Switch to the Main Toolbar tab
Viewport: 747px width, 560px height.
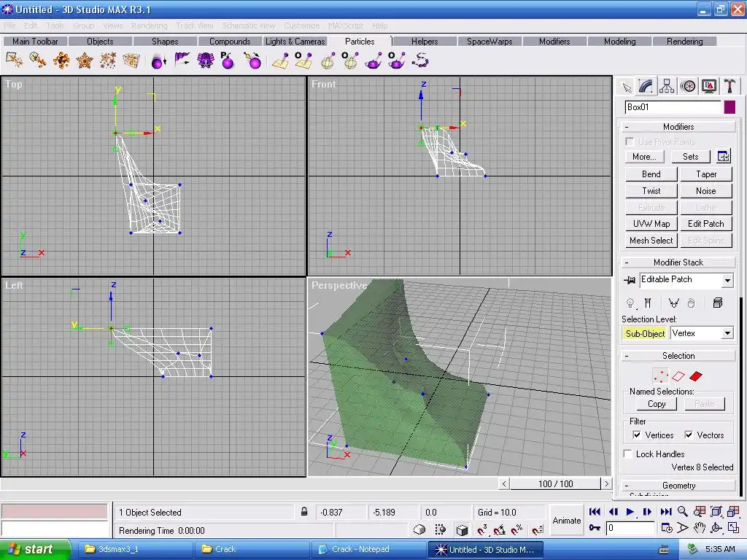pyautogui.click(x=35, y=42)
